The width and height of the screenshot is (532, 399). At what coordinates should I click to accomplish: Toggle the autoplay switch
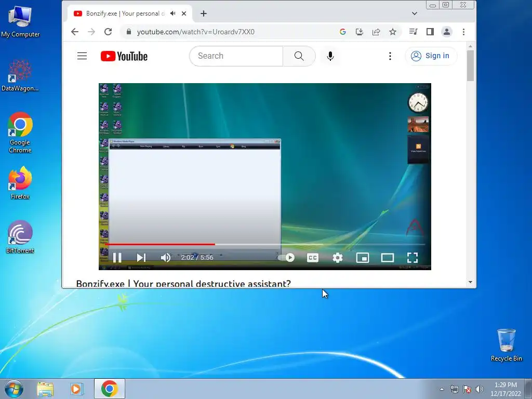coord(287,258)
